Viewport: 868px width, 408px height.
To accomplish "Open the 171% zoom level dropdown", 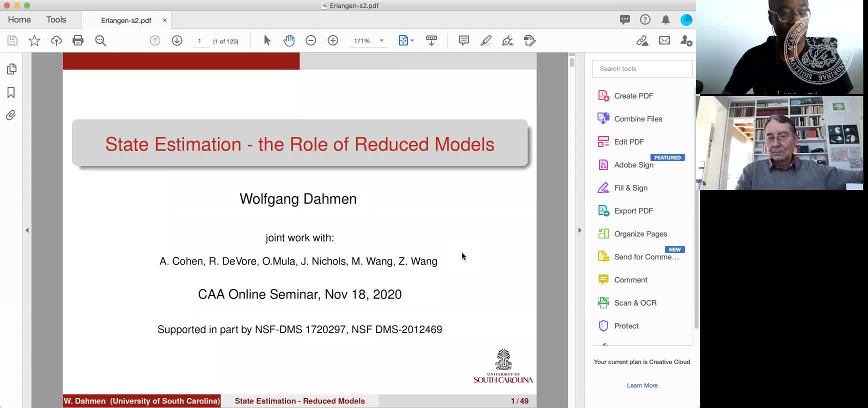I will click(381, 40).
